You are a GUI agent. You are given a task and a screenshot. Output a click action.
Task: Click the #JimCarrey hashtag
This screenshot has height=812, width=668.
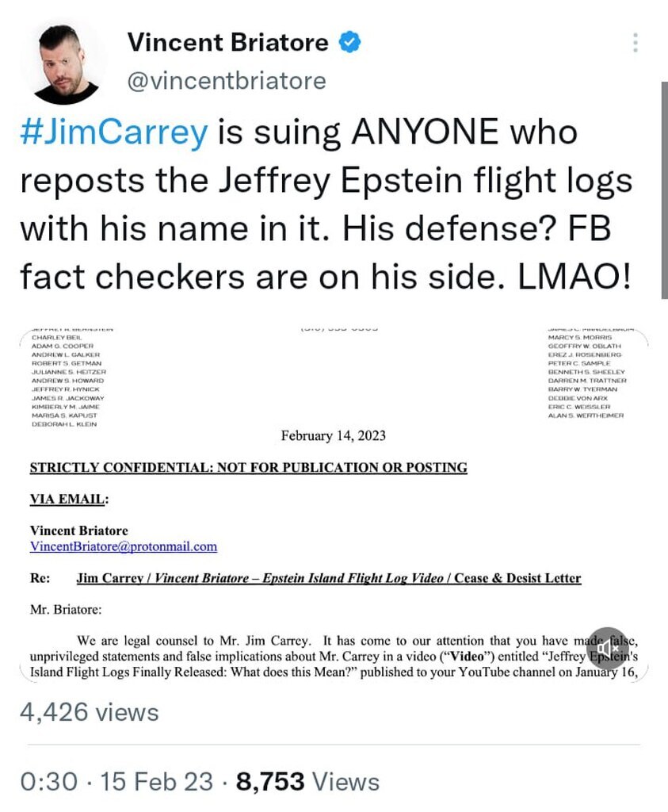[113, 131]
